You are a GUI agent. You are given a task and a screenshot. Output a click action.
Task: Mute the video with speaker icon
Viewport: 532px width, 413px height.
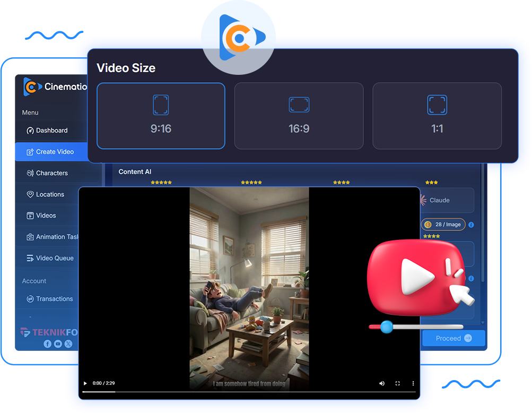point(381,383)
